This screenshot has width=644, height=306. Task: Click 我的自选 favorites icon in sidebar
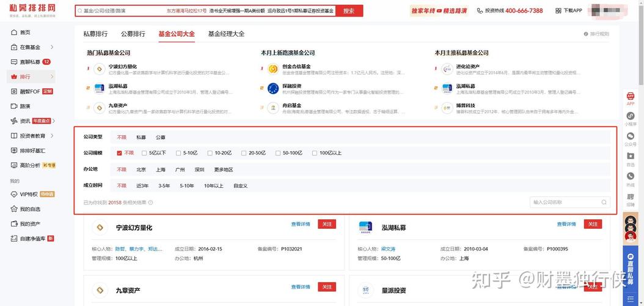coord(14,209)
